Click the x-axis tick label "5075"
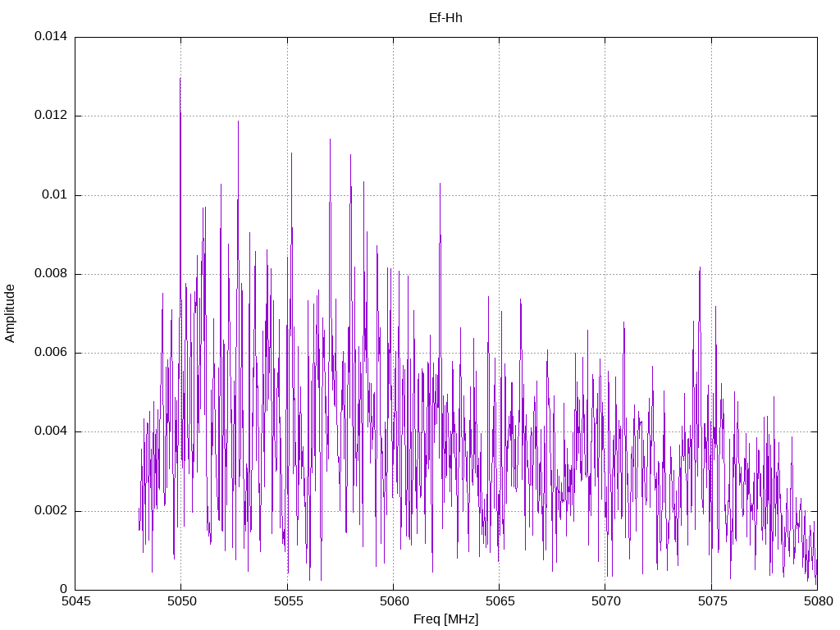This screenshot has width=840, height=630. 713,601
